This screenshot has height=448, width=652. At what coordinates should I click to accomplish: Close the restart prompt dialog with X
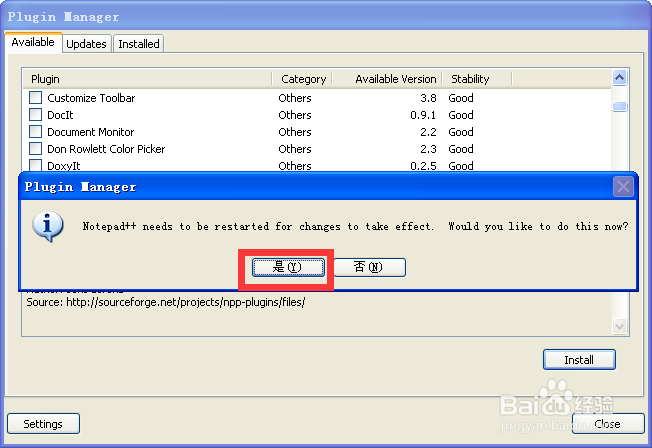point(623,187)
